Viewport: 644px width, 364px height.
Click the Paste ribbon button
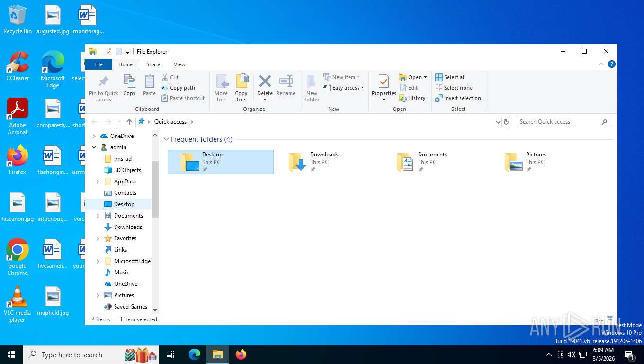click(149, 85)
